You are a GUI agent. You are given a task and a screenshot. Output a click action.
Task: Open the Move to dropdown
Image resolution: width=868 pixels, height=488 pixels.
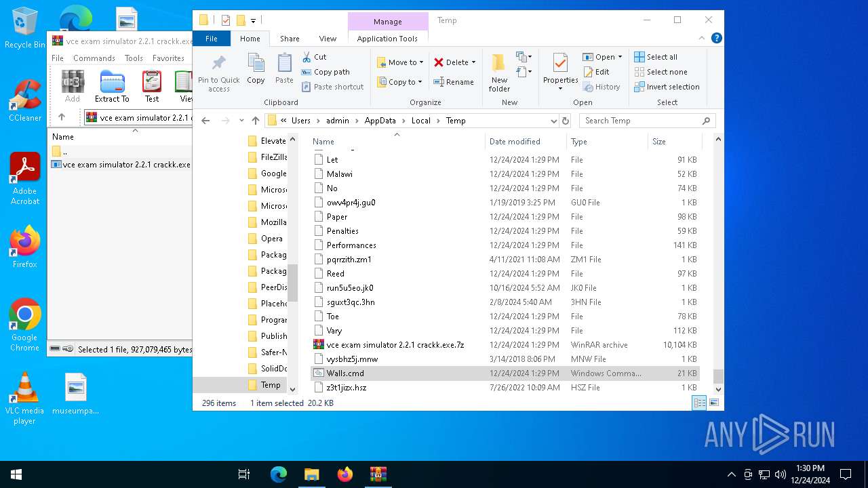tap(400, 62)
